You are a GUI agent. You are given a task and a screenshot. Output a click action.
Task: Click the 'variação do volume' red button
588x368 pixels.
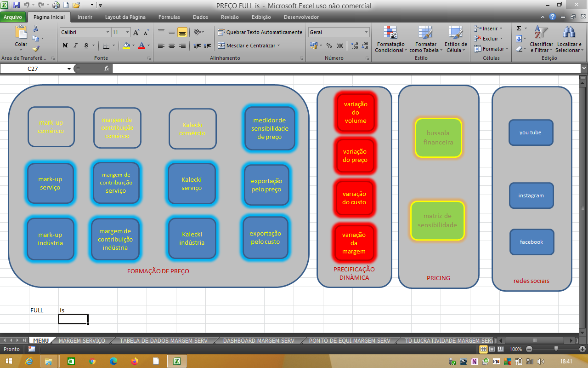356,113
